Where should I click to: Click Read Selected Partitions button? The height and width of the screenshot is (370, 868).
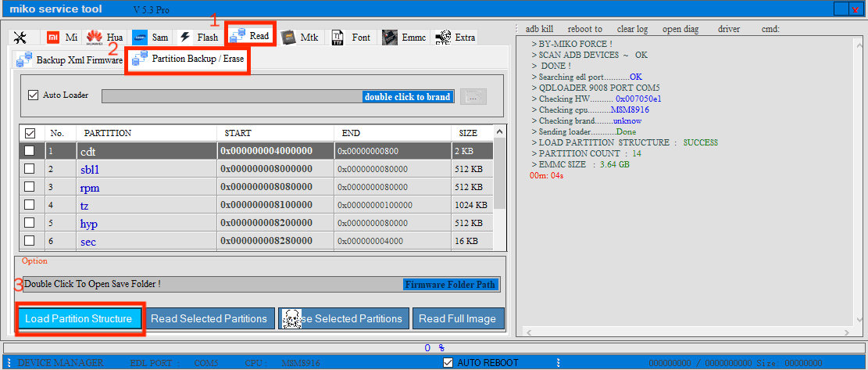pyautogui.click(x=210, y=318)
